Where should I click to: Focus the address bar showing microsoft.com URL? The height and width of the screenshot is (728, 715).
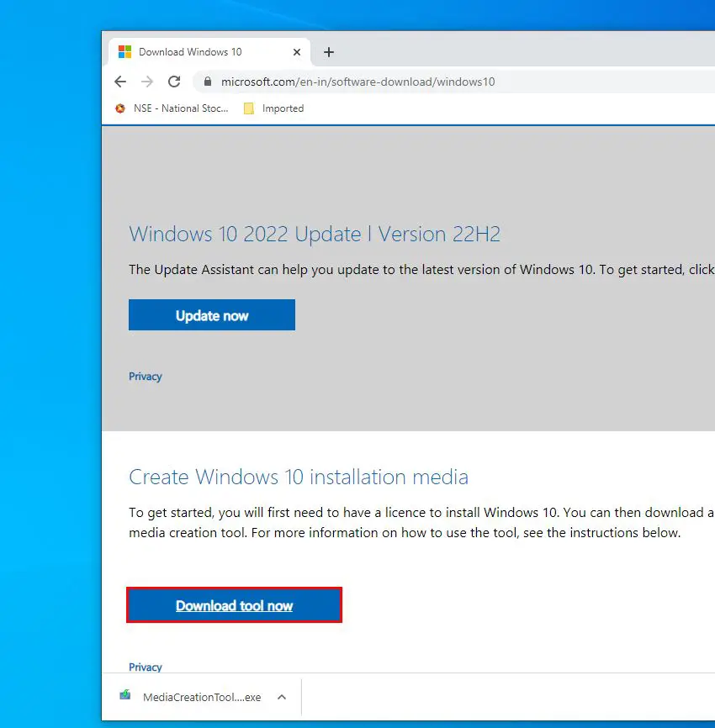tap(421, 82)
